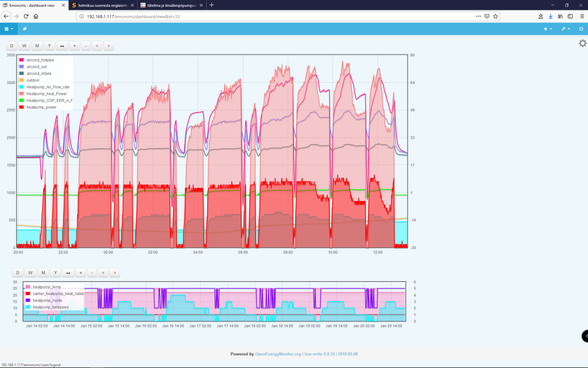Click the Emoncms leaf icon in navbar
Image resolution: width=588 pixels, height=368 pixels.
click(25, 28)
